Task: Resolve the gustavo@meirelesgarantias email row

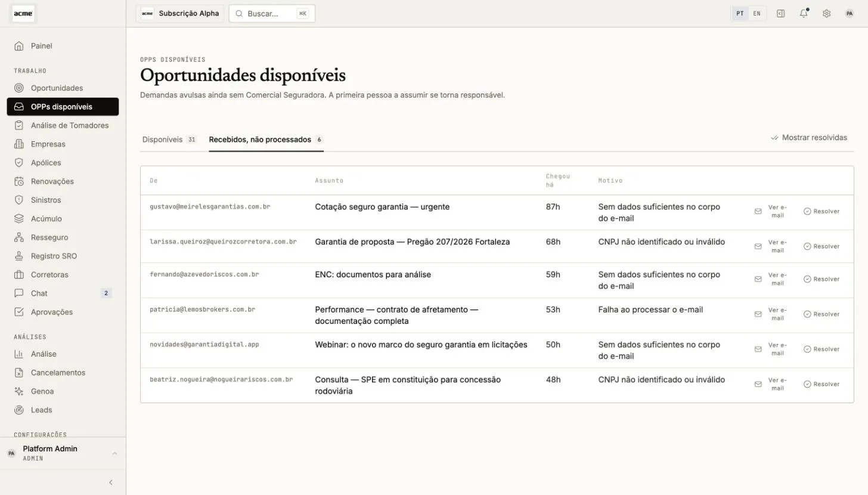Action: pyautogui.click(x=821, y=212)
